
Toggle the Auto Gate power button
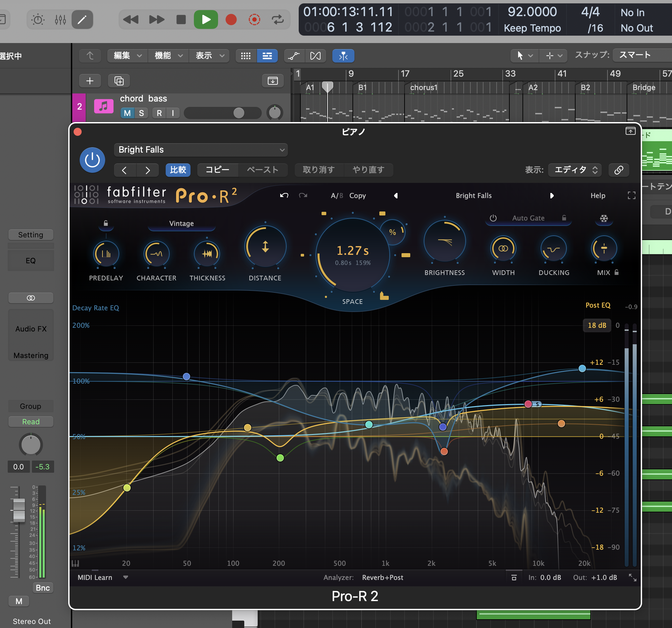click(x=493, y=218)
